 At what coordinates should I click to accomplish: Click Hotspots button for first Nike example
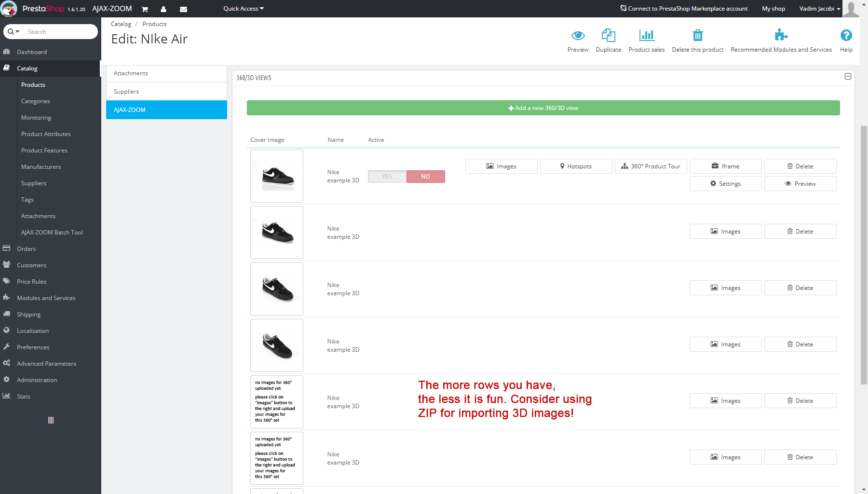(576, 166)
